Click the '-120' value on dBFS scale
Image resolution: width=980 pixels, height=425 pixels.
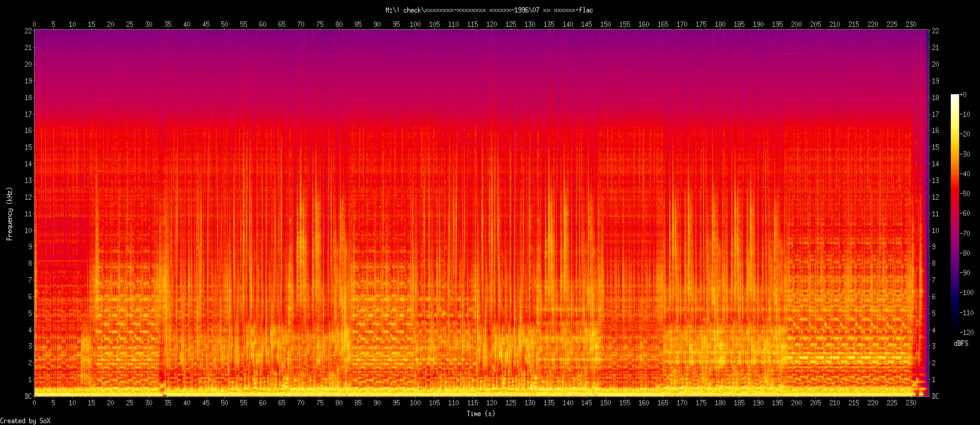967,333
